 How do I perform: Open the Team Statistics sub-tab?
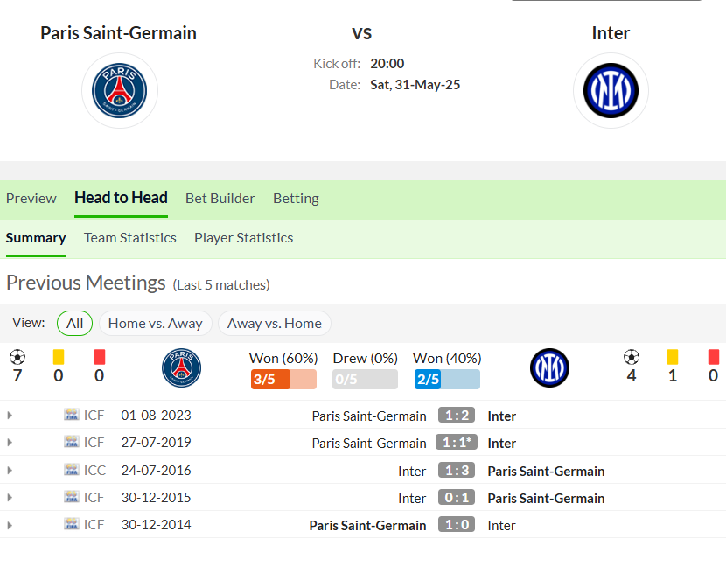point(130,237)
